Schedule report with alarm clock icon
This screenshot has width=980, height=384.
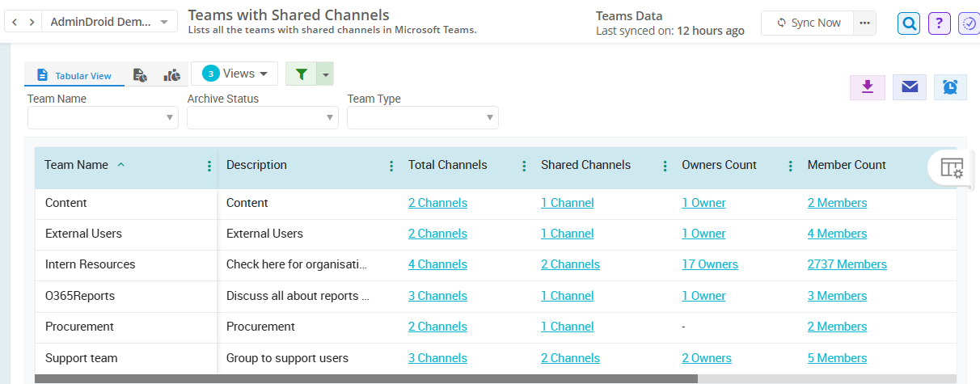[x=951, y=87]
